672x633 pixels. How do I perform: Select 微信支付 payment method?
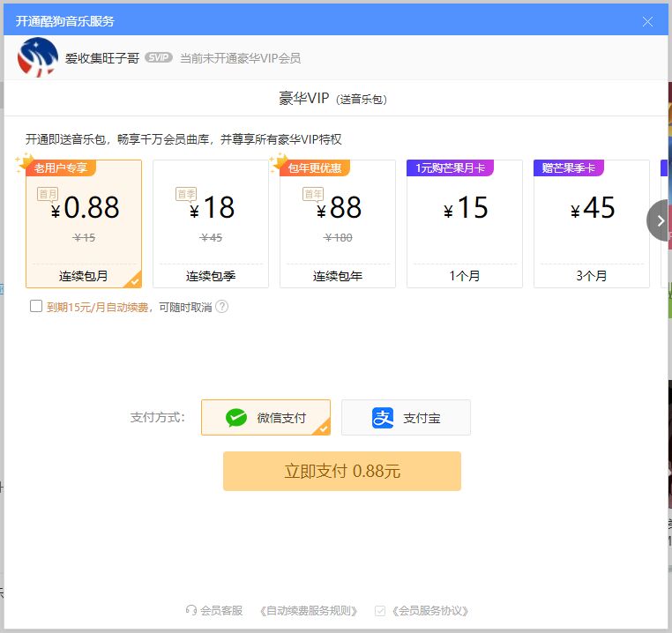coord(265,417)
